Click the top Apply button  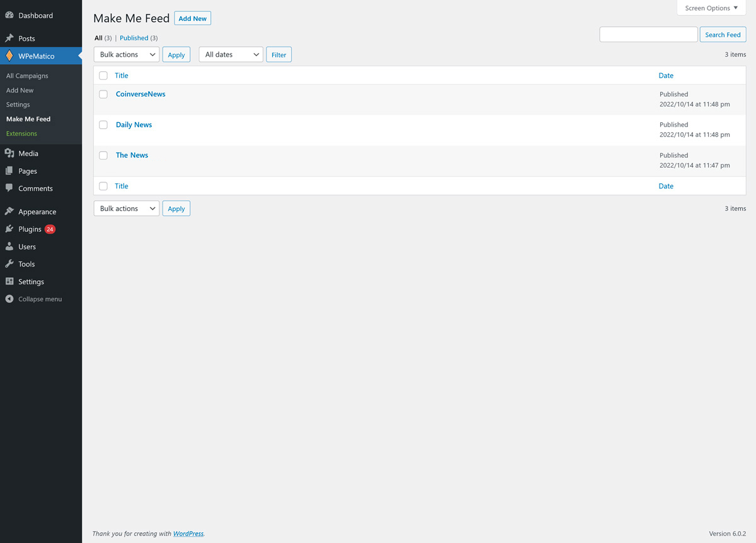coord(176,55)
